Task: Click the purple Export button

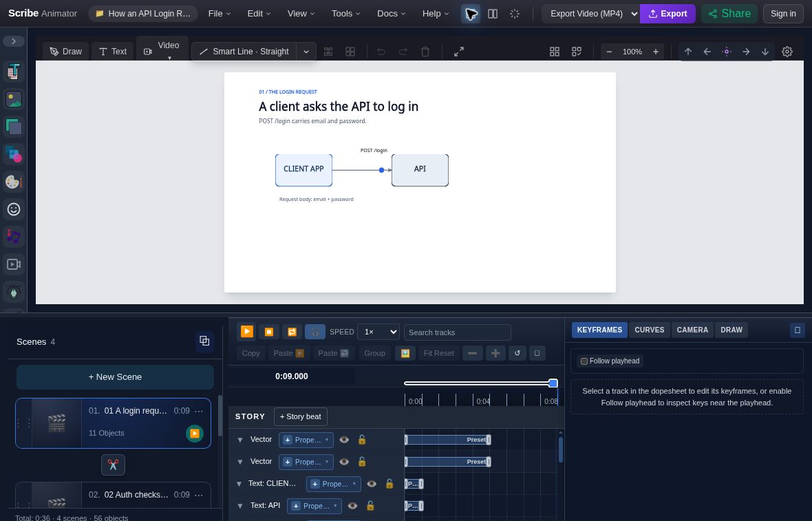Action: [x=667, y=14]
